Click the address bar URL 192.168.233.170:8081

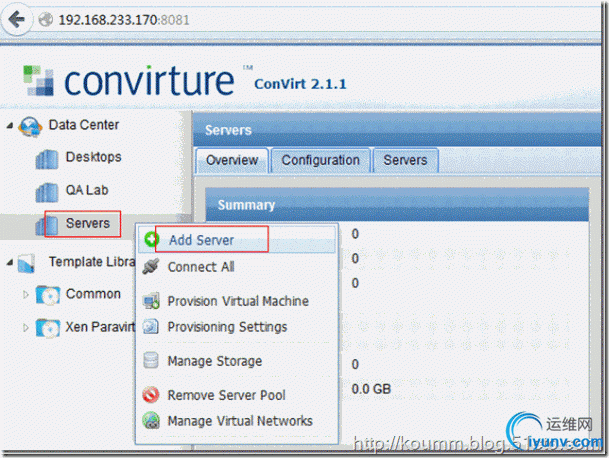pyautogui.click(x=124, y=20)
